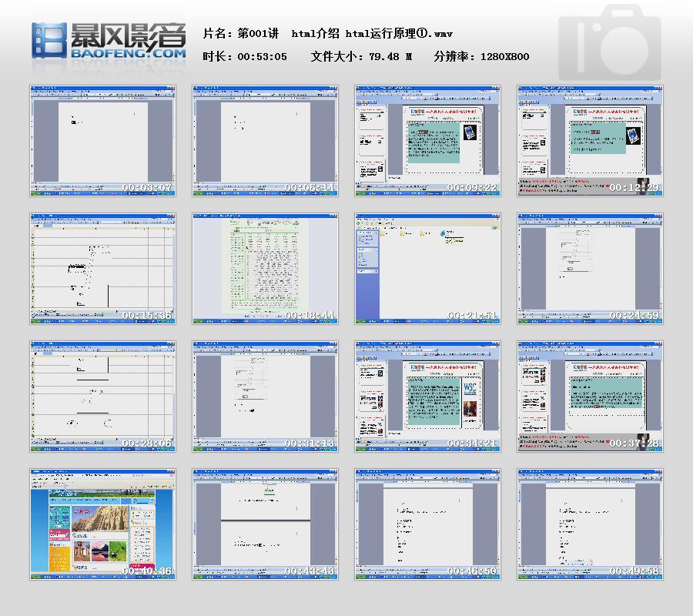Screen dimensions: 693x616
Task: Select the thumbnail stamped 00:06:14
Action: click(x=266, y=140)
